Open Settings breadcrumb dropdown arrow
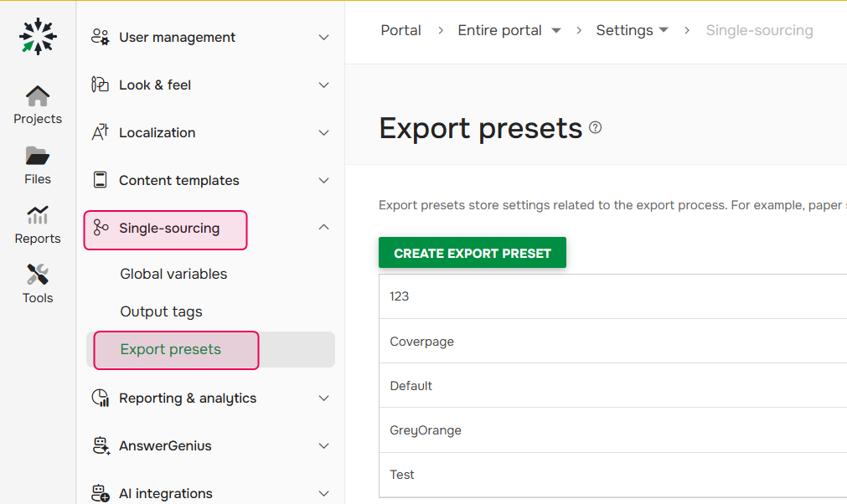Viewport: 847px width, 504px height. [664, 29]
